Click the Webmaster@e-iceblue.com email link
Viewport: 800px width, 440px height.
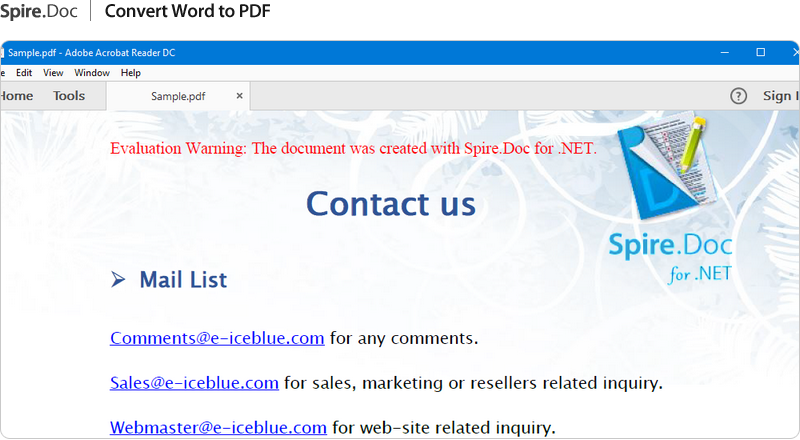coord(218,428)
